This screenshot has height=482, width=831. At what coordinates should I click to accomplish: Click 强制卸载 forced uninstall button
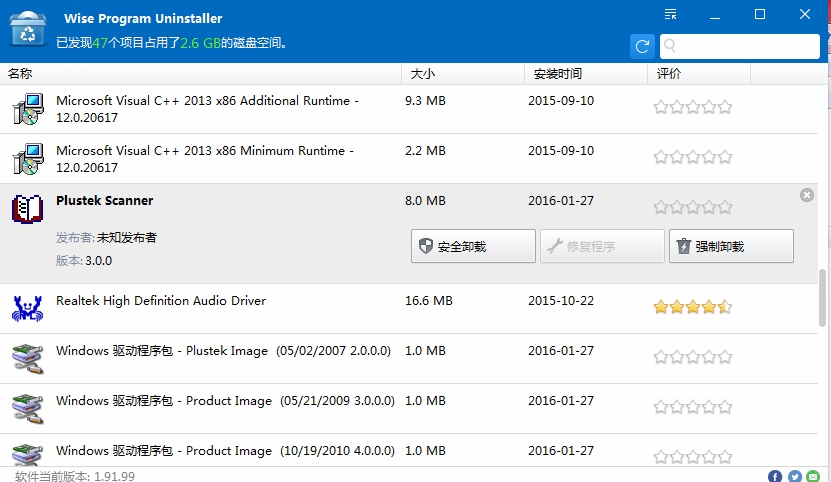tap(731, 246)
